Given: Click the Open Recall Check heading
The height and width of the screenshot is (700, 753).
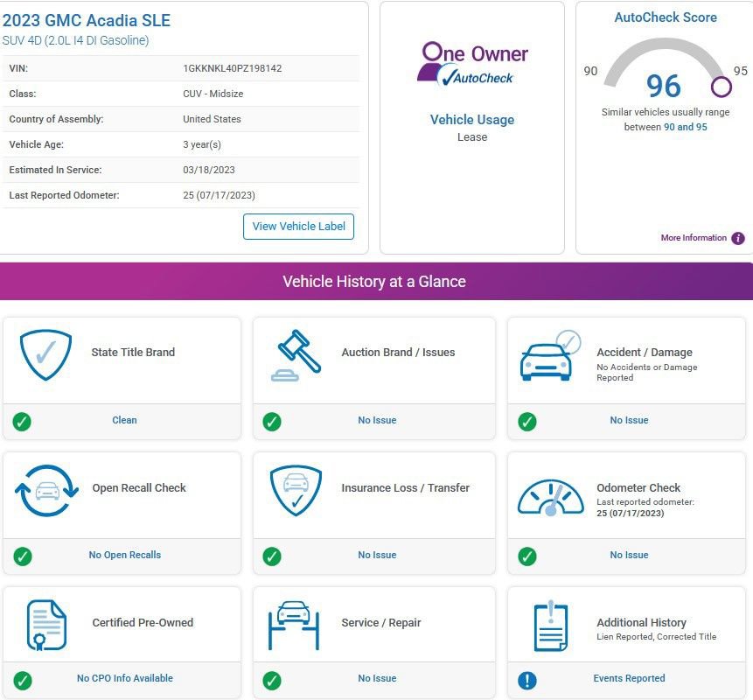Looking at the screenshot, I should 139,487.
